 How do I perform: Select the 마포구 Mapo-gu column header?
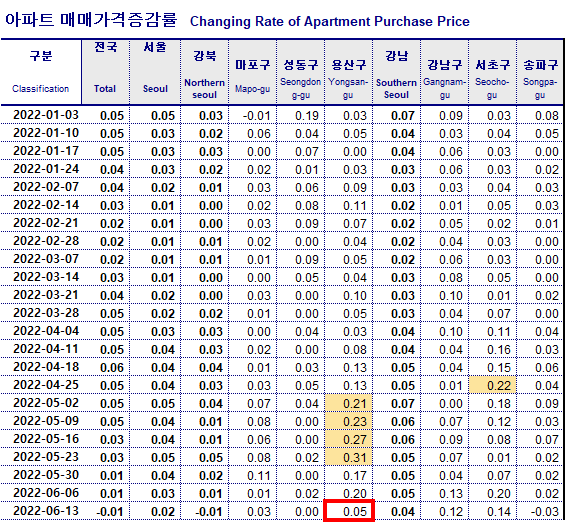click(252, 72)
